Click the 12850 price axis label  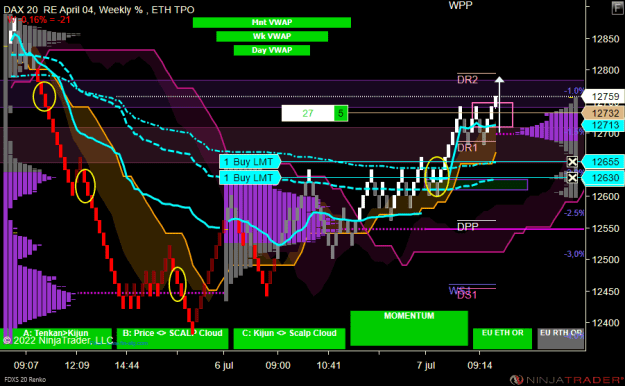605,39
